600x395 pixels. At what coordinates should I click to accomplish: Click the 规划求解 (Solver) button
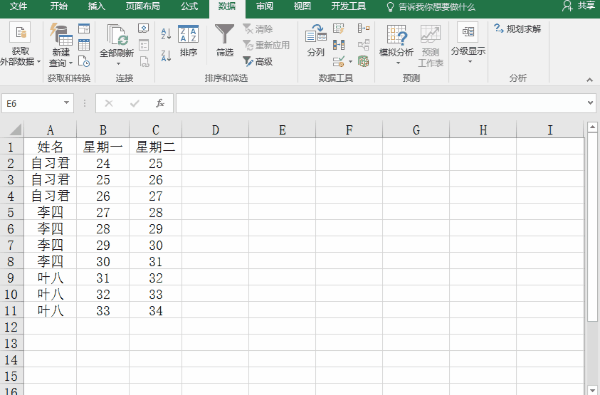click(x=517, y=29)
